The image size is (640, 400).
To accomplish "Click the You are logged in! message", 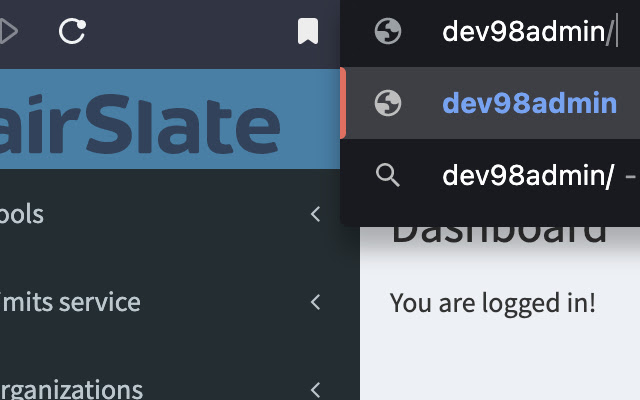I will click(493, 303).
